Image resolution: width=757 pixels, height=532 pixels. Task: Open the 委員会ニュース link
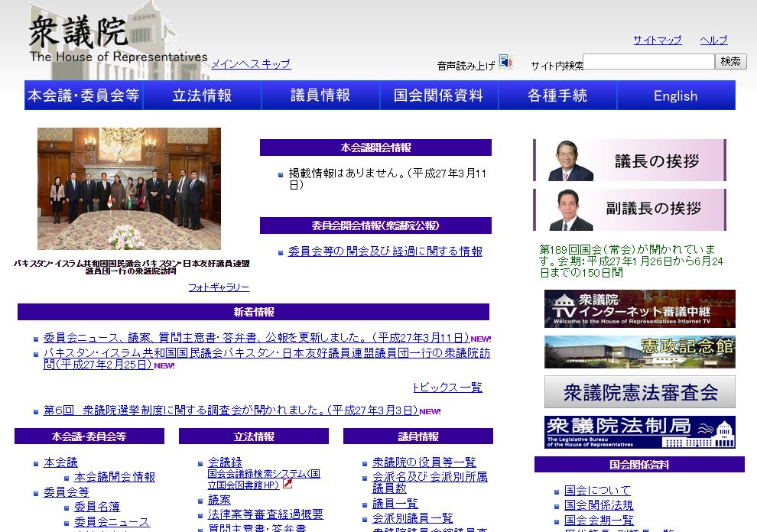tap(112, 522)
